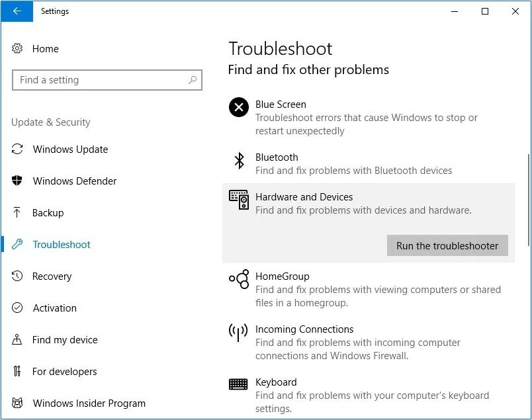Click the magnifier icon in search box
This screenshot has height=420, width=532.
point(193,80)
